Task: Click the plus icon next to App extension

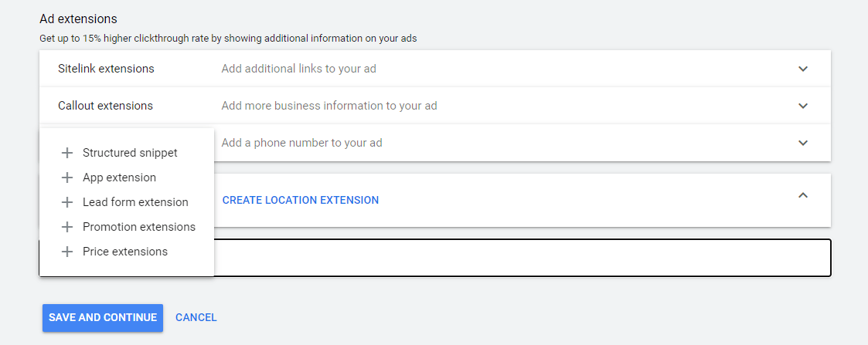Action: pyautogui.click(x=67, y=178)
